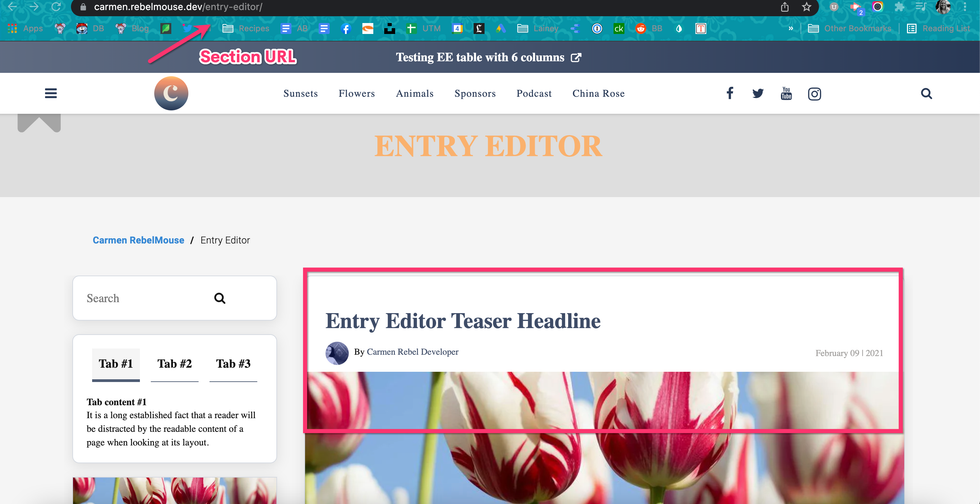Switch to Tab #3 in sidebar
980x504 pixels.
pos(233,364)
